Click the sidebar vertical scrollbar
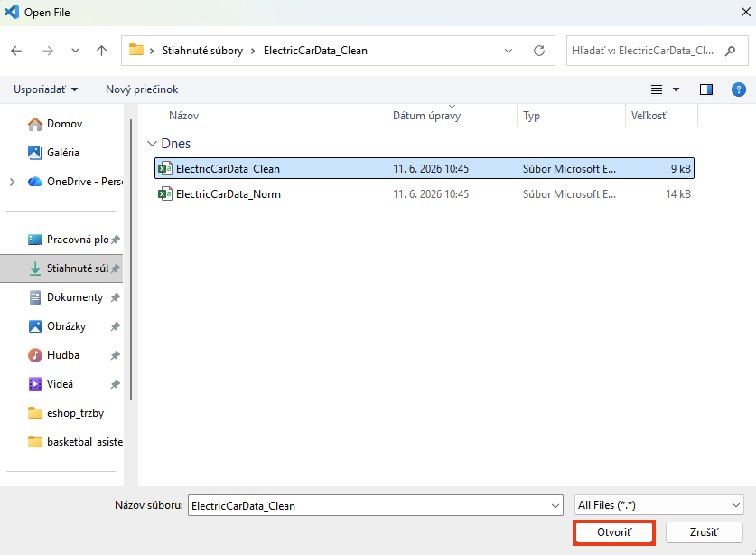Screen dimensions: 756x555 [x=131, y=260]
